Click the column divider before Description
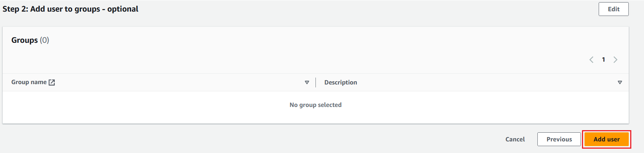This screenshot has width=644, height=153. pyautogui.click(x=315, y=83)
